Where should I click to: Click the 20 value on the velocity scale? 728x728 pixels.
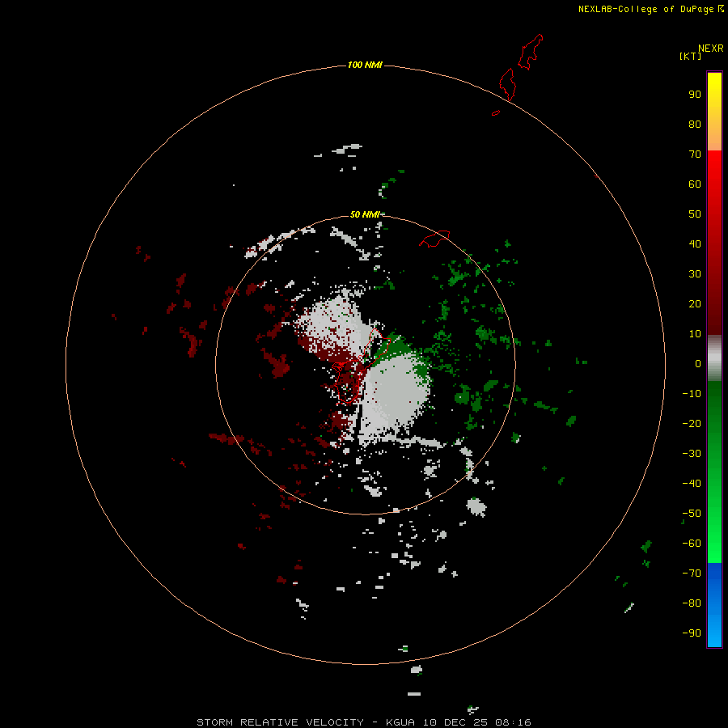click(x=695, y=303)
